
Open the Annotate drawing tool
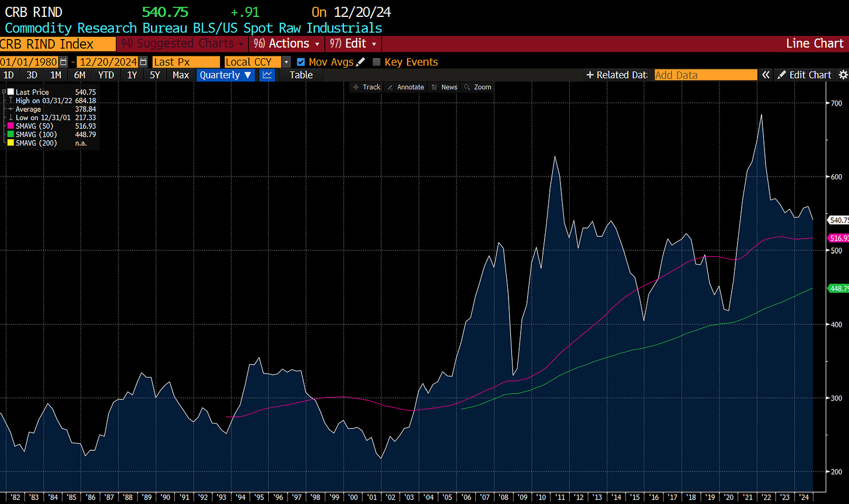[x=405, y=87]
